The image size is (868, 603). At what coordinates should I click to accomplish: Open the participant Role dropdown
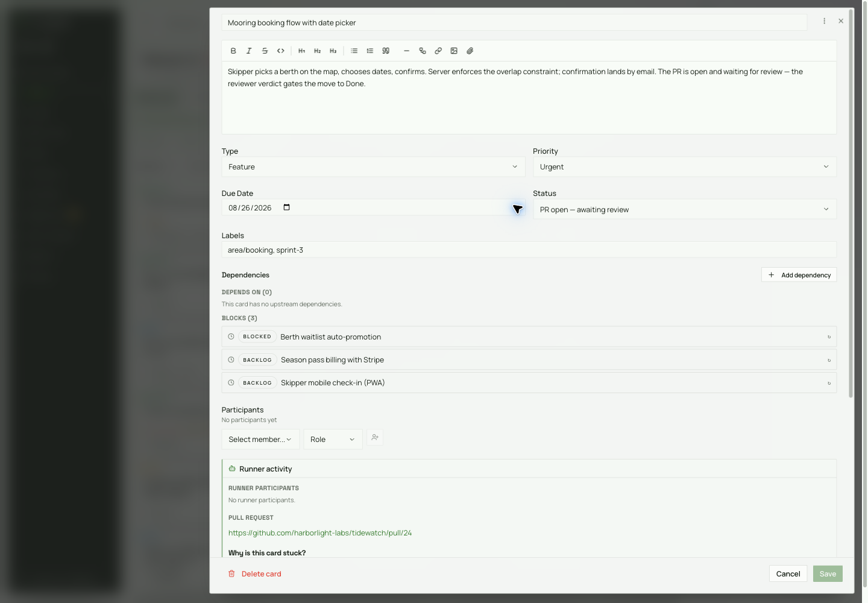(333, 440)
